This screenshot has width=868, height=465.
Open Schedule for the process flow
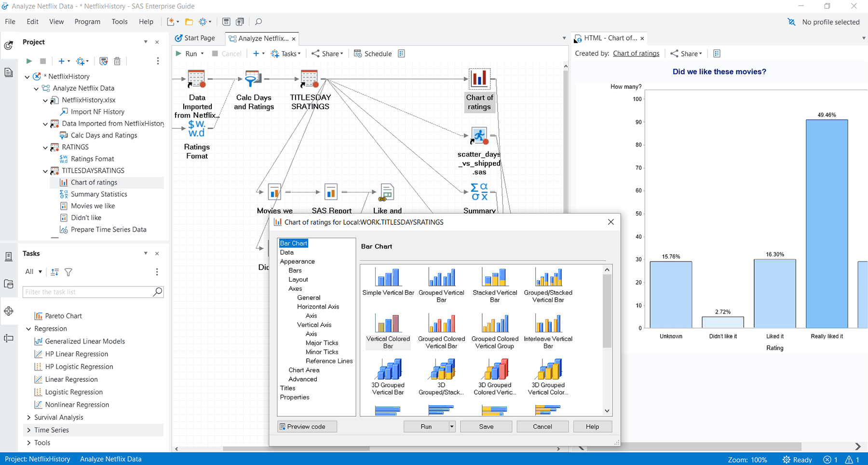coord(373,54)
